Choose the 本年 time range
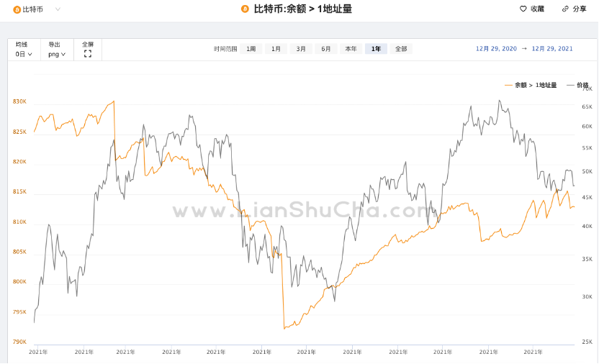Image resolution: width=599 pixels, height=364 pixels. click(351, 49)
